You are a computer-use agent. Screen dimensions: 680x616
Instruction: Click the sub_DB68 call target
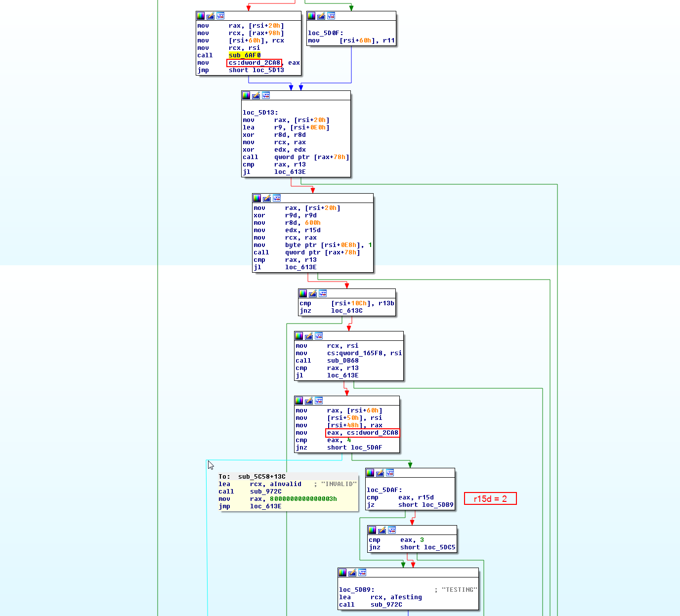point(343,361)
